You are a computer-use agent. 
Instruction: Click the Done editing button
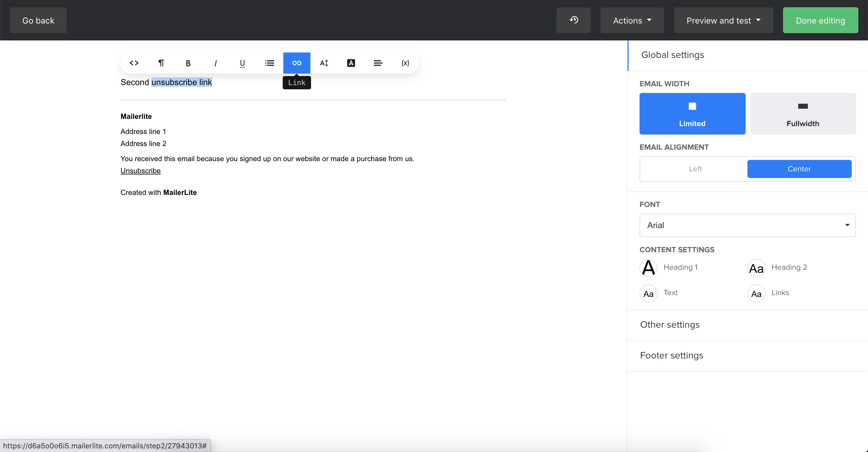point(820,20)
